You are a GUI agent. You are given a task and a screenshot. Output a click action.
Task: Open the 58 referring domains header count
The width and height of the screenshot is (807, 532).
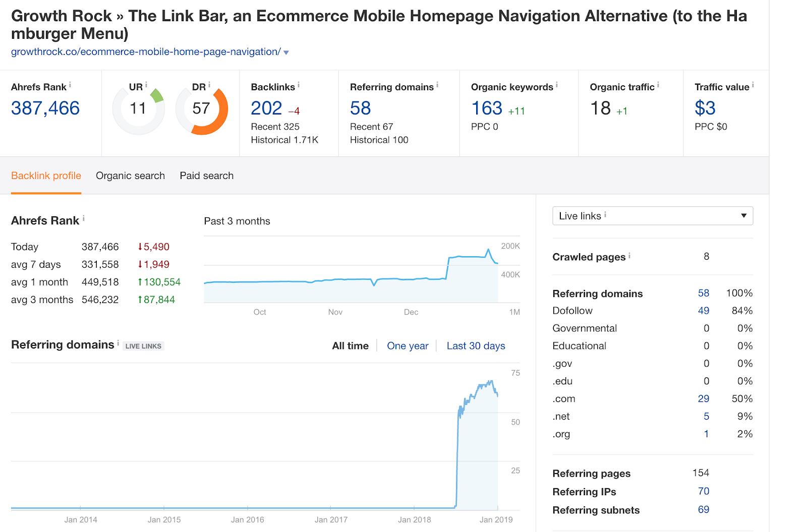361,108
